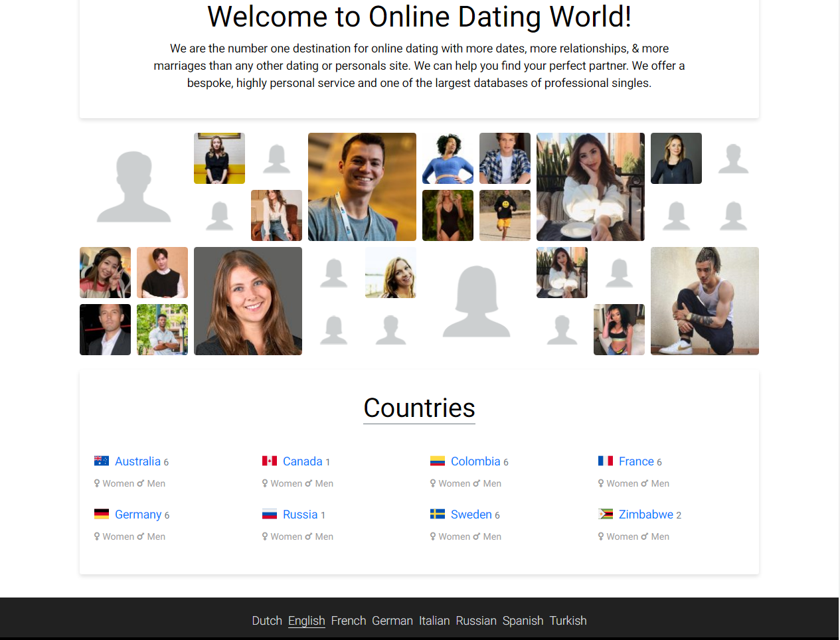Click the Canada flag icon
840x640 pixels.
pyautogui.click(x=269, y=461)
